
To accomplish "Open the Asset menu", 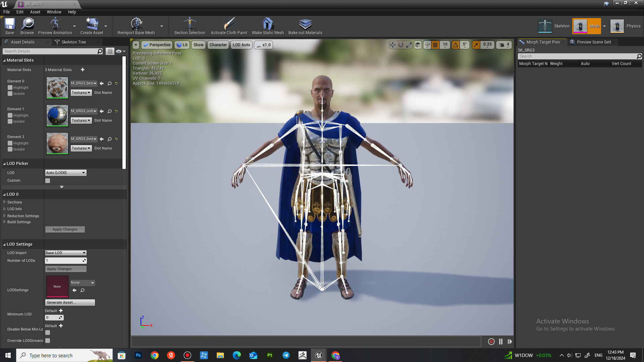I will point(35,12).
